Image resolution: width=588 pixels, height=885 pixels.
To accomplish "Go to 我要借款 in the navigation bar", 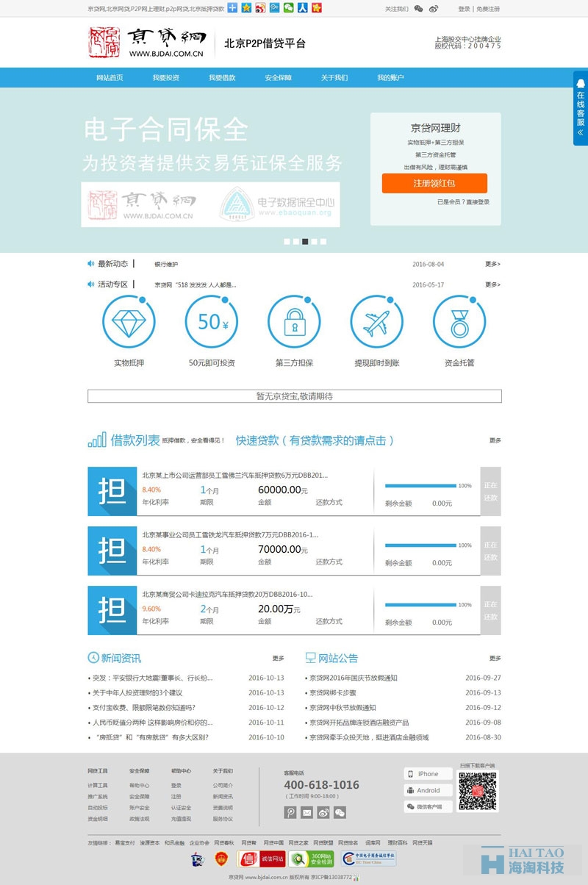I will click(222, 78).
